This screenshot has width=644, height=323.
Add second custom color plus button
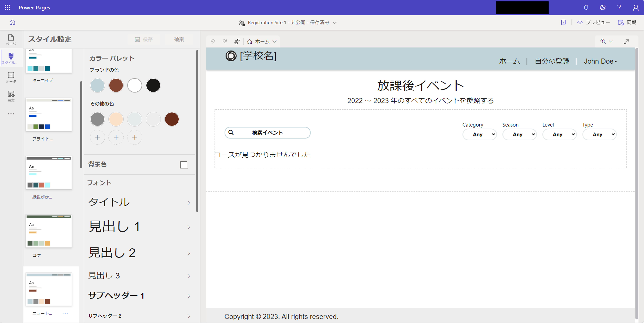116,137
